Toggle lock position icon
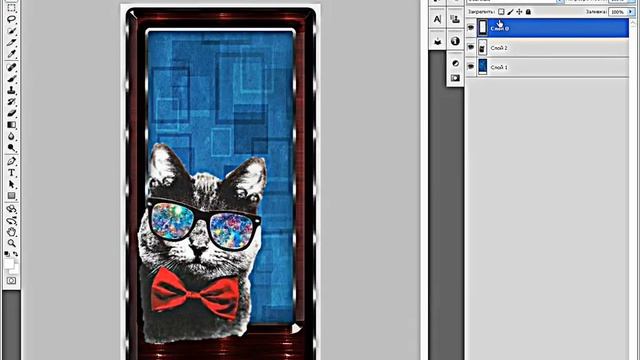The height and width of the screenshot is (360, 640). point(519,12)
